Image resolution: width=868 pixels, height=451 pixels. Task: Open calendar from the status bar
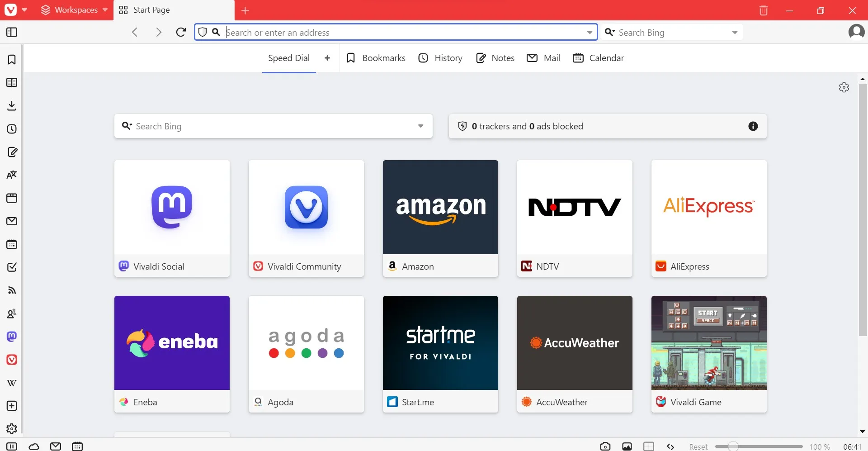coord(77,446)
